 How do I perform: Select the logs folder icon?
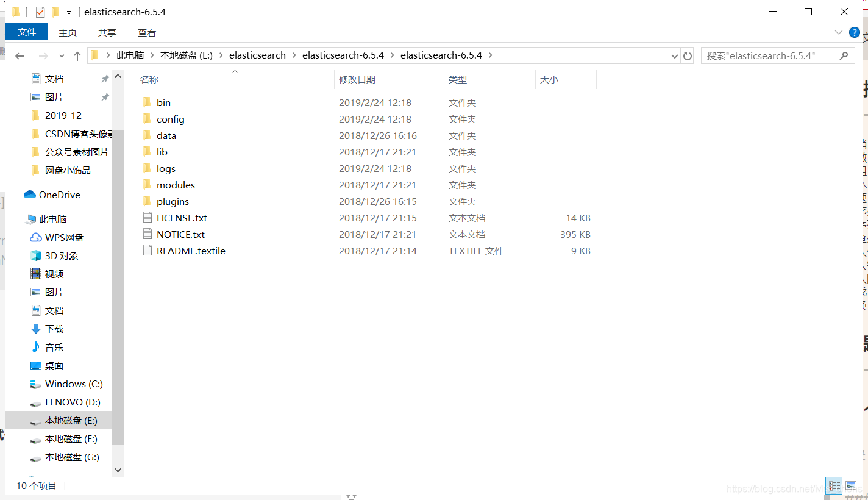147,168
